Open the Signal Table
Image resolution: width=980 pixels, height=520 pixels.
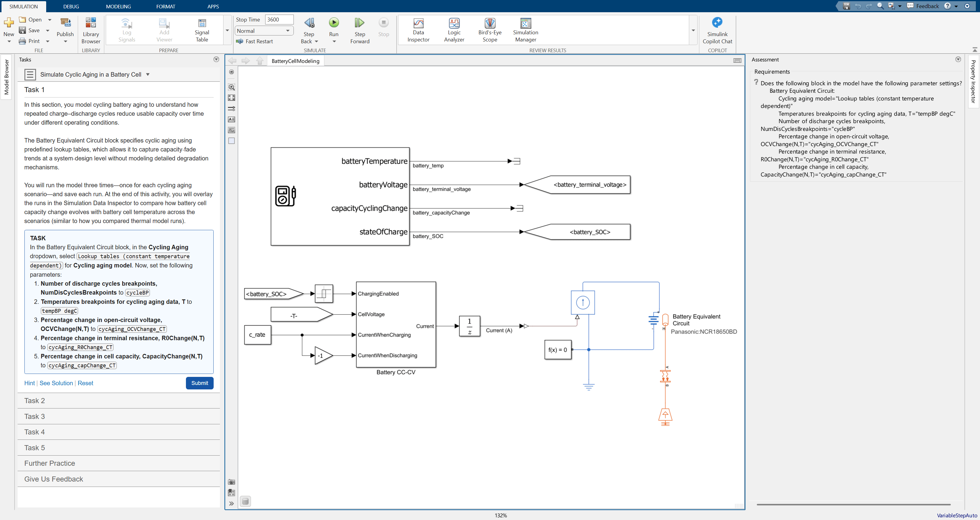202,30
